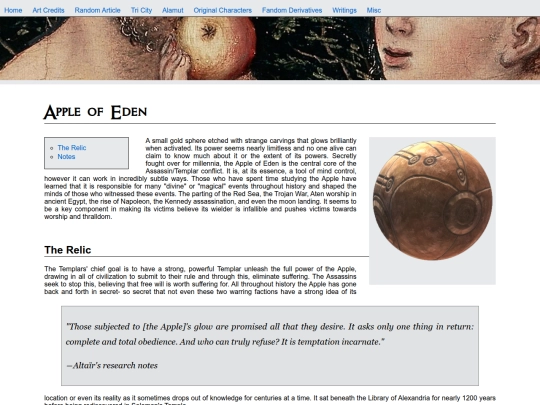Open the Art Credits page

[x=48, y=10]
